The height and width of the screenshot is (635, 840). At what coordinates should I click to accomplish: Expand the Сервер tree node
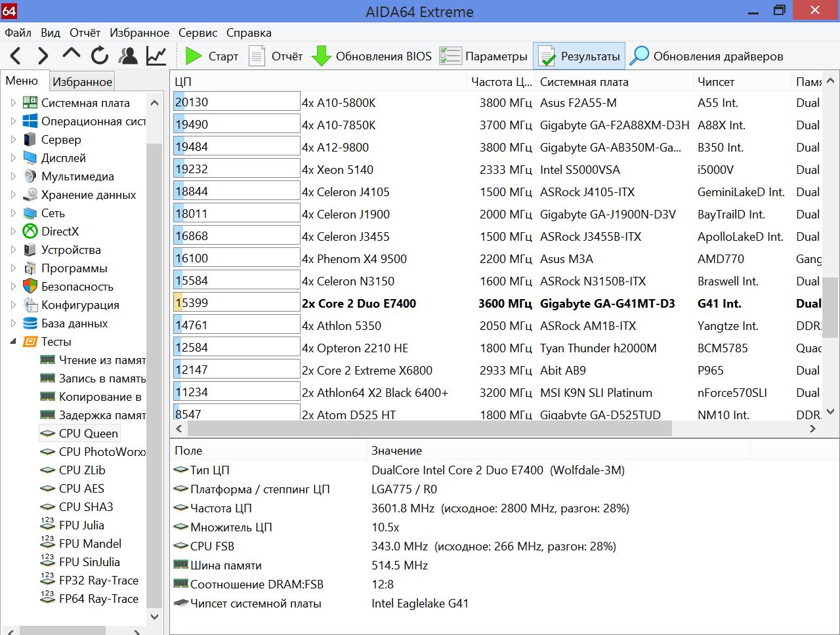click(x=13, y=139)
